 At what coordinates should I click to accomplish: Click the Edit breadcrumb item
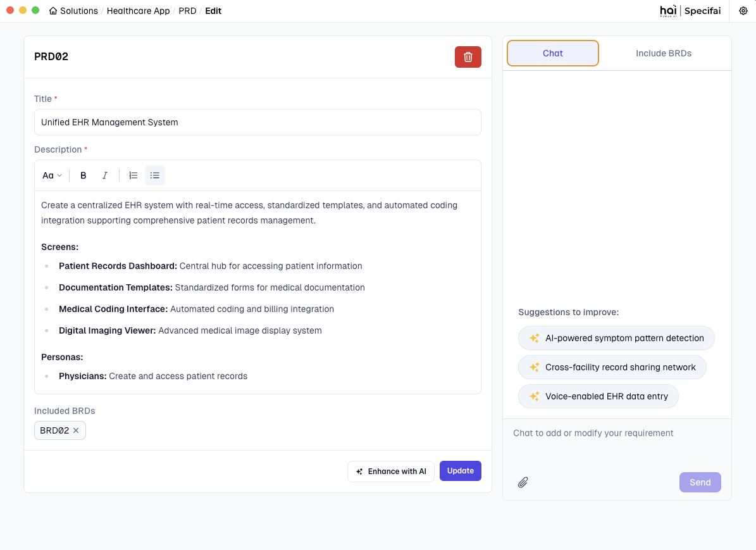point(213,11)
